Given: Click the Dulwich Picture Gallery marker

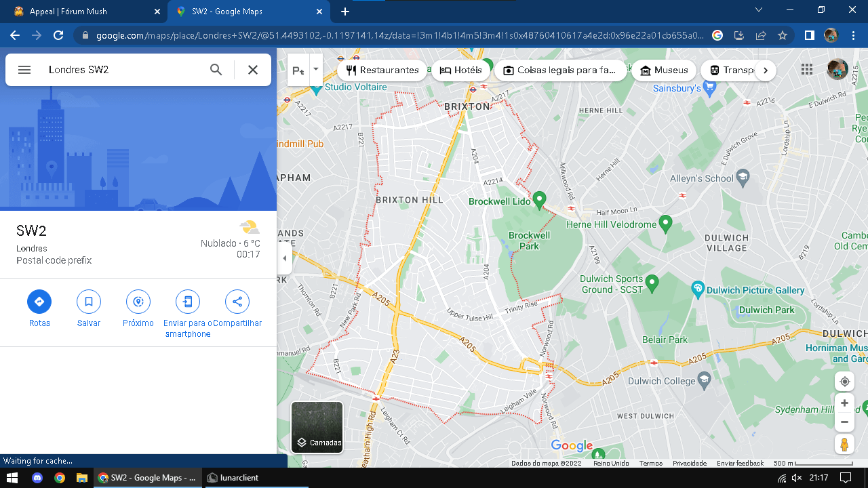Looking at the screenshot, I should click(x=698, y=290).
